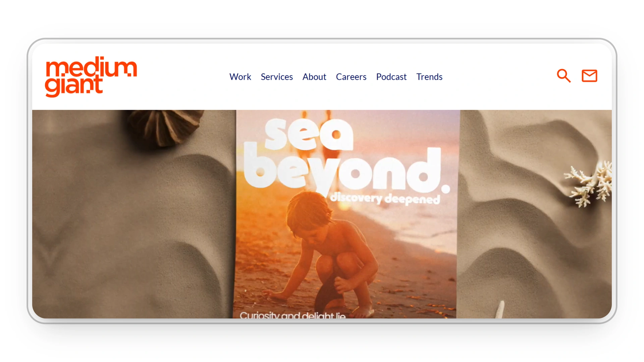Viewport: 644px width, 362px height.
Task: Click the white coral piece
Action: point(589,184)
